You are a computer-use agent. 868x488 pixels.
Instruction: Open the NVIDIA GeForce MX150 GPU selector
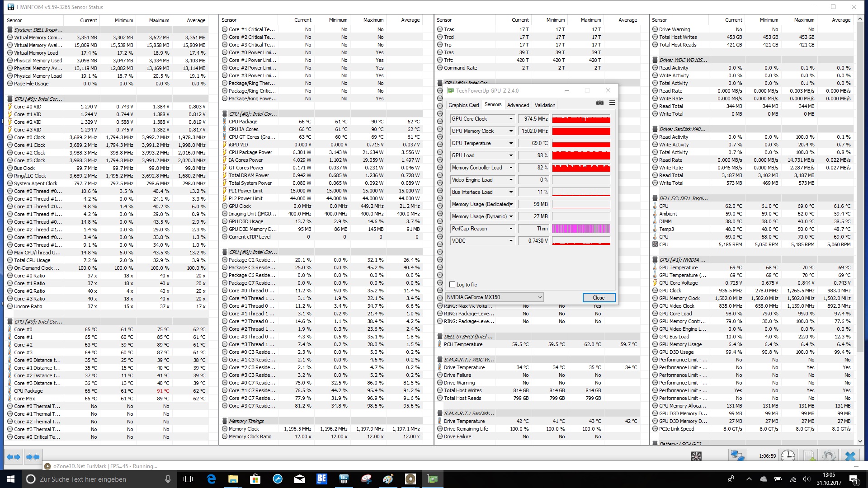494,297
